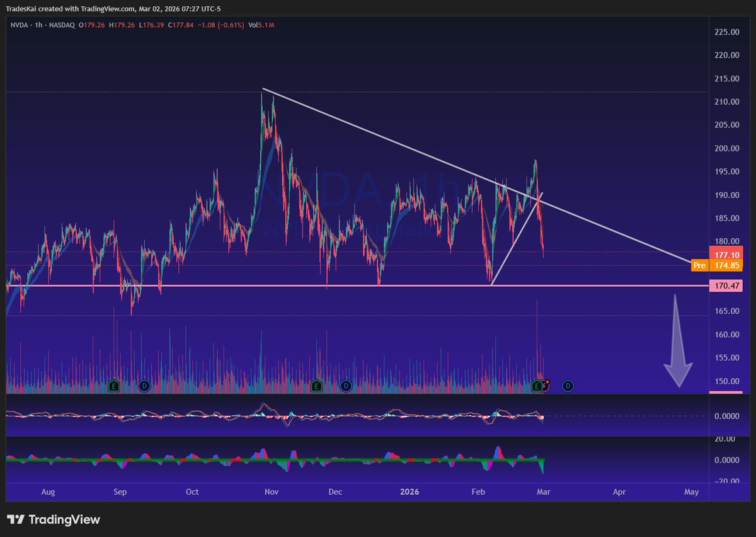
Task: Click the orange Pre 174.85 pre-market label
Action: click(x=718, y=265)
